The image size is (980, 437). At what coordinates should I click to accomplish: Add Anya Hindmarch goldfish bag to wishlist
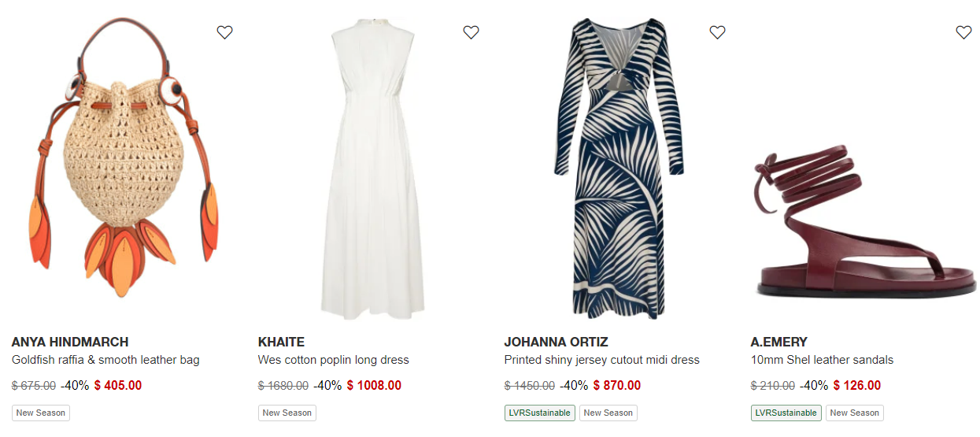(225, 32)
